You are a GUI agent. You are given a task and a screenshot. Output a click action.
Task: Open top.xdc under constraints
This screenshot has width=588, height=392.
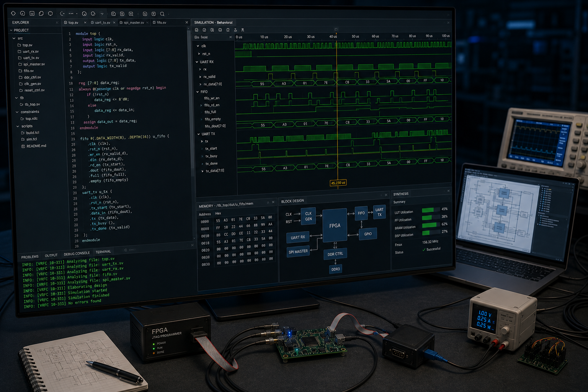[x=29, y=119]
